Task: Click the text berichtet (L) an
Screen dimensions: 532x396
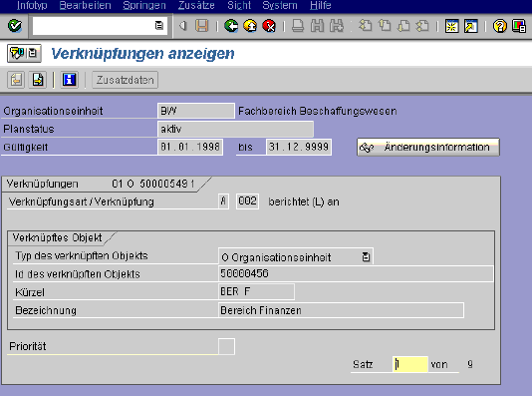Action: 304,201
